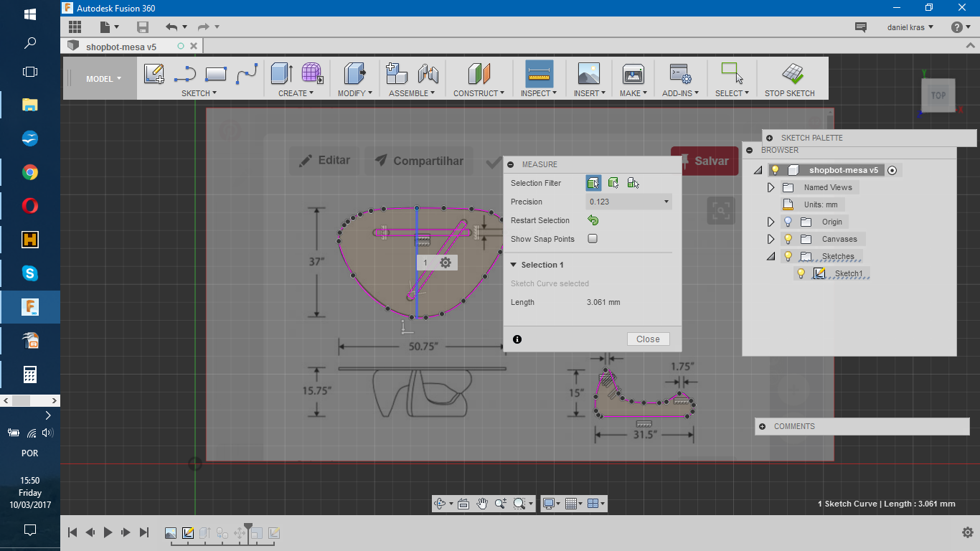Open Google Chrome from the taskbar
This screenshot has width=980, height=551.
coord(30,172)
